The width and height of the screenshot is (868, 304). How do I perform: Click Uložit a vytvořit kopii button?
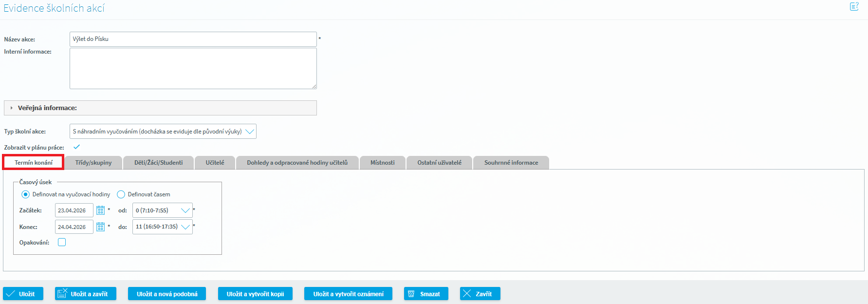click(x=255, y=294)
